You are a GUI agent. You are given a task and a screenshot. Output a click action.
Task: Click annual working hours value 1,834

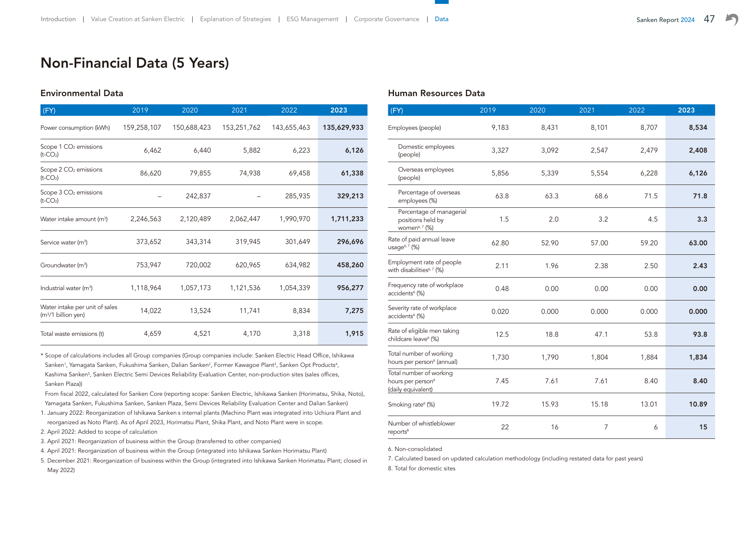point(698,357)
